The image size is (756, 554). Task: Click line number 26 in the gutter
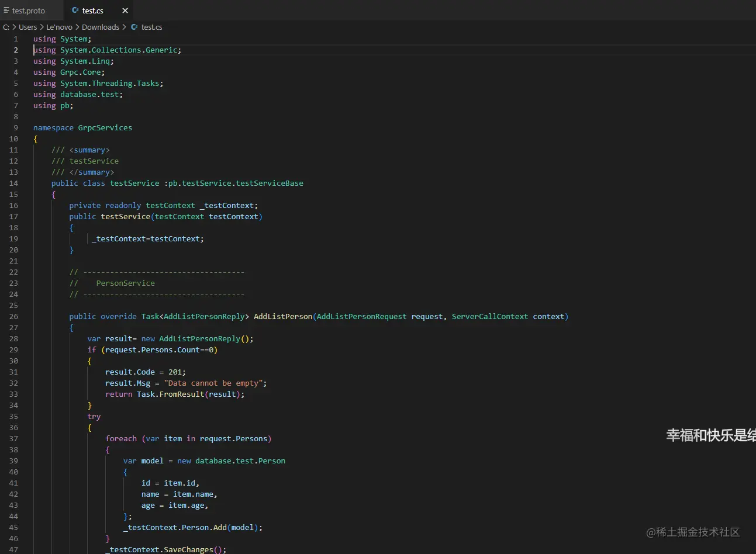(x=13, y=316)
